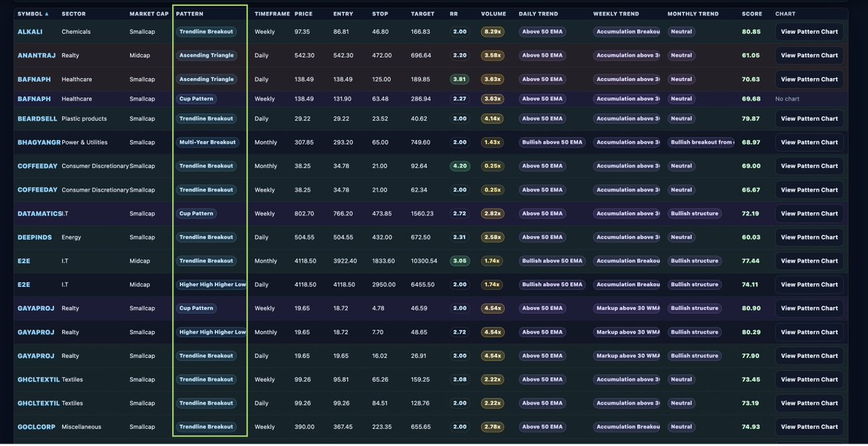Click Cup Pattern badge in DATAMATICS row
Viewport: 868px width, 446px height.
[x=196, y=214]
